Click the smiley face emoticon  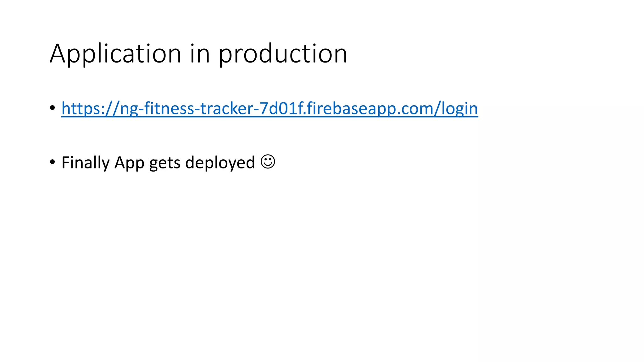(268, 162)
